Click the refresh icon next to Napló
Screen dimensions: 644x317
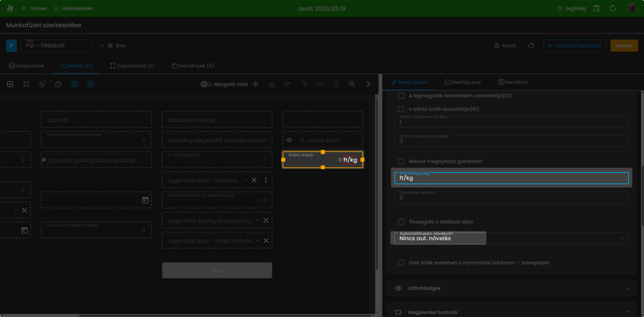(x=531, y=46)
